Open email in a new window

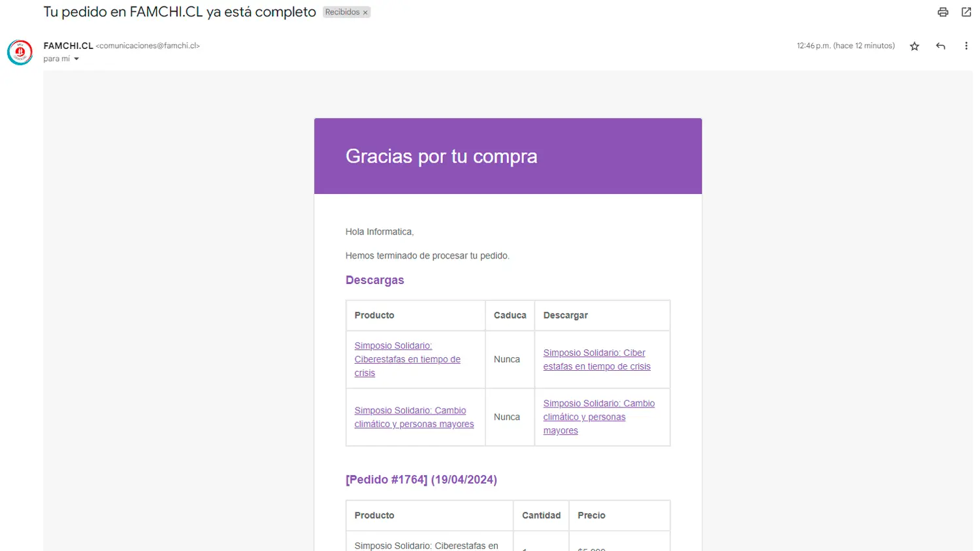(966, 12)
